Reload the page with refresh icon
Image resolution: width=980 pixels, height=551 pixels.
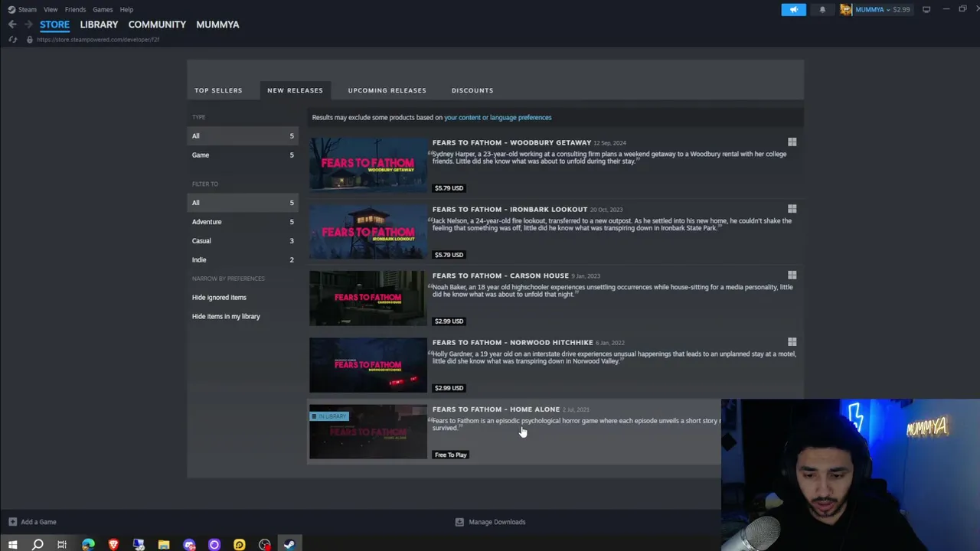click(12, 39)
